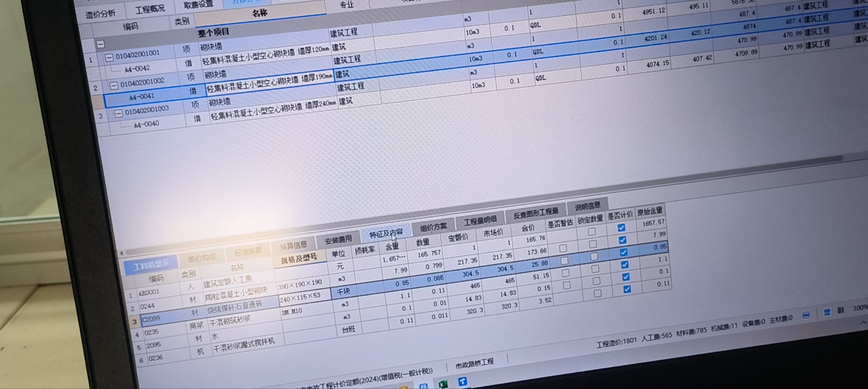
Task: Click spec cell 390×190×190
Action: [300, 285]
